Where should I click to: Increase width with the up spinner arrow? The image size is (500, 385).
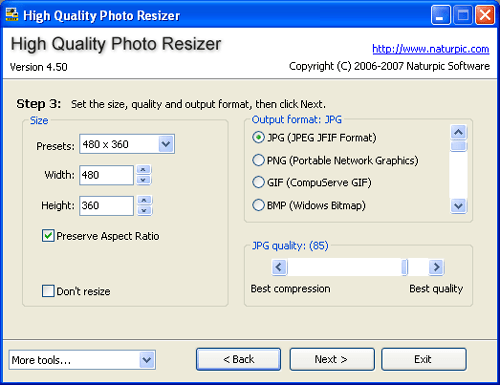point(144,170)
